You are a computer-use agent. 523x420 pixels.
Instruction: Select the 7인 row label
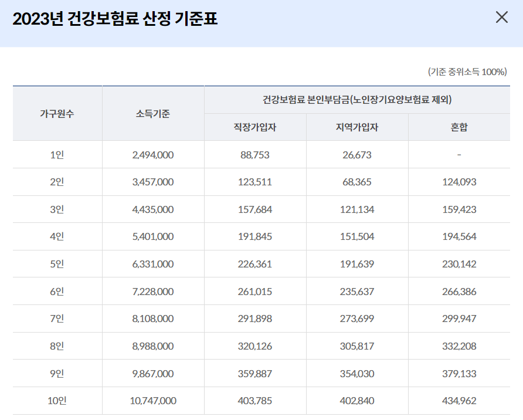click(x=57, y=319)
